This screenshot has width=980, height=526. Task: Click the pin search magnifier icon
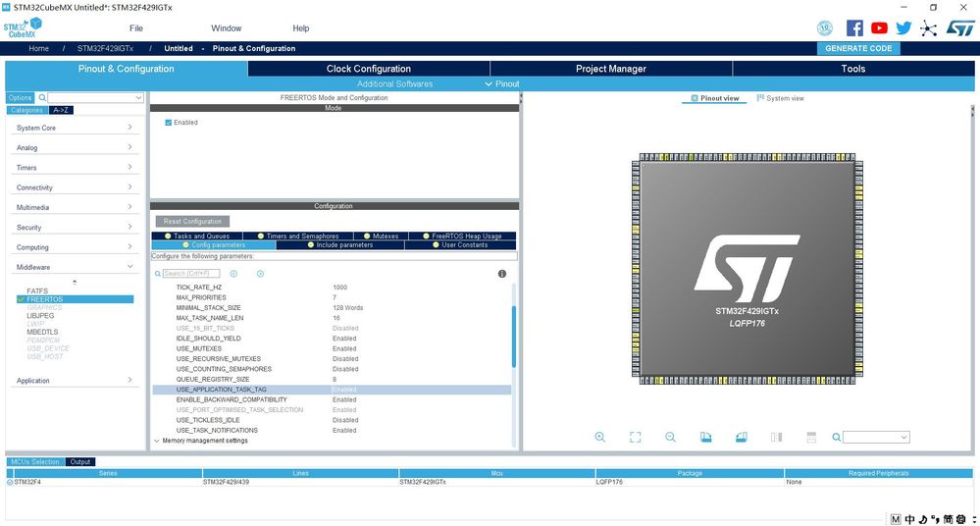(x=836, y=437)
